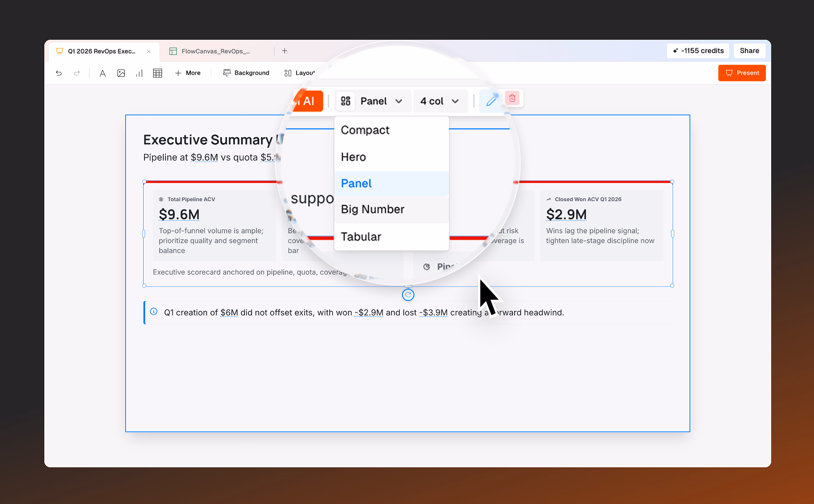Insert a chart with the bar chart icon

point(139,73)
